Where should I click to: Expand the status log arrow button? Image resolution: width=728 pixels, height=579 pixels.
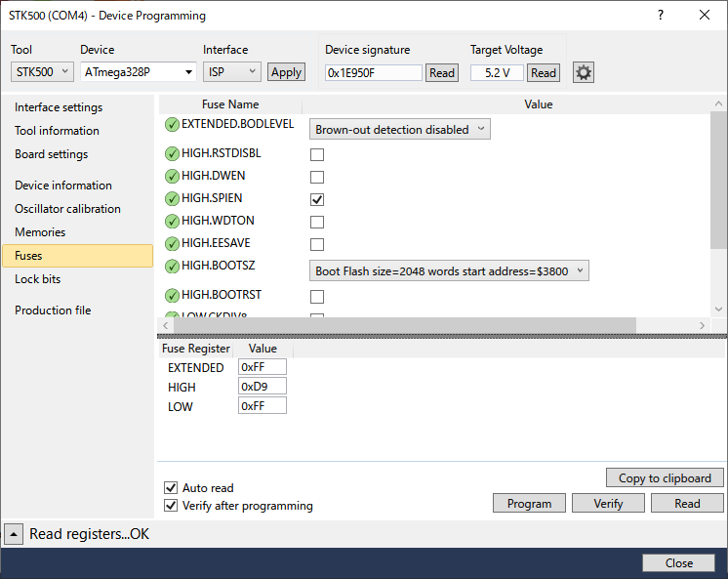tap(14, 534)
